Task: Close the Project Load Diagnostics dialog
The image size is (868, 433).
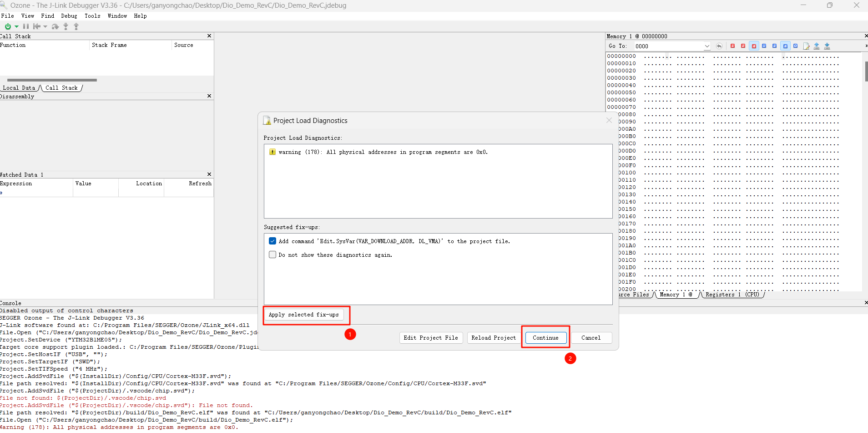Action: 609,120
